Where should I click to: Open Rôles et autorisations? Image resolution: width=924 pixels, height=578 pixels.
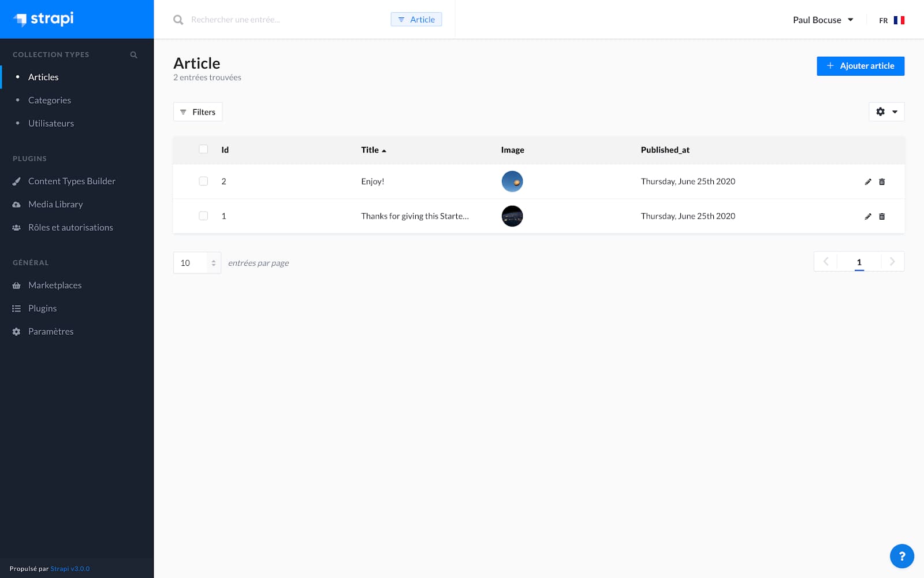[70, 227]
